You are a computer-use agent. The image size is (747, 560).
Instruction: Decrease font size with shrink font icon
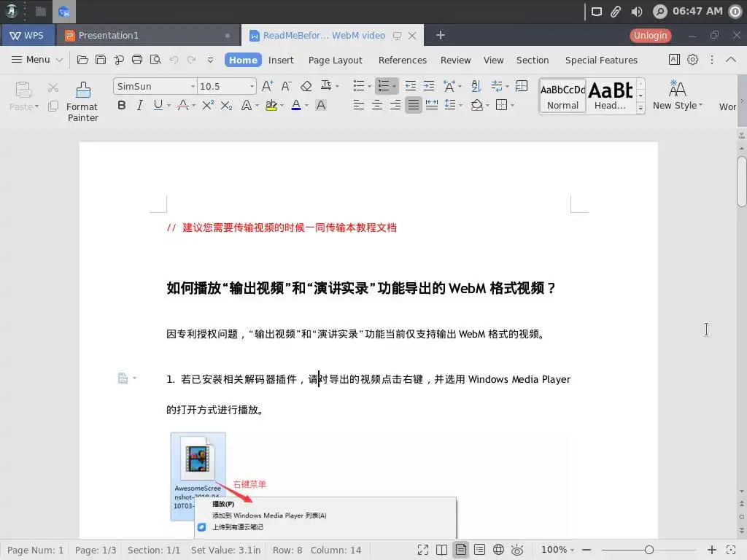pos(286,86)
